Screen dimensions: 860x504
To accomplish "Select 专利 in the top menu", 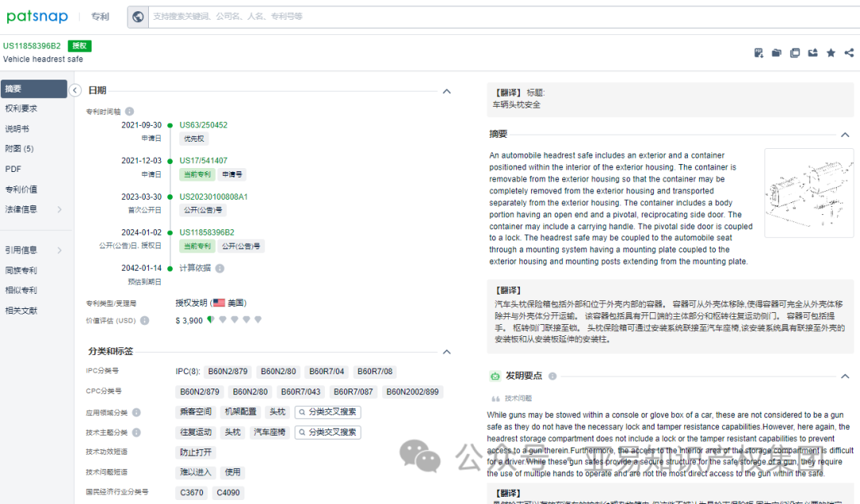I will click(100, 16).
